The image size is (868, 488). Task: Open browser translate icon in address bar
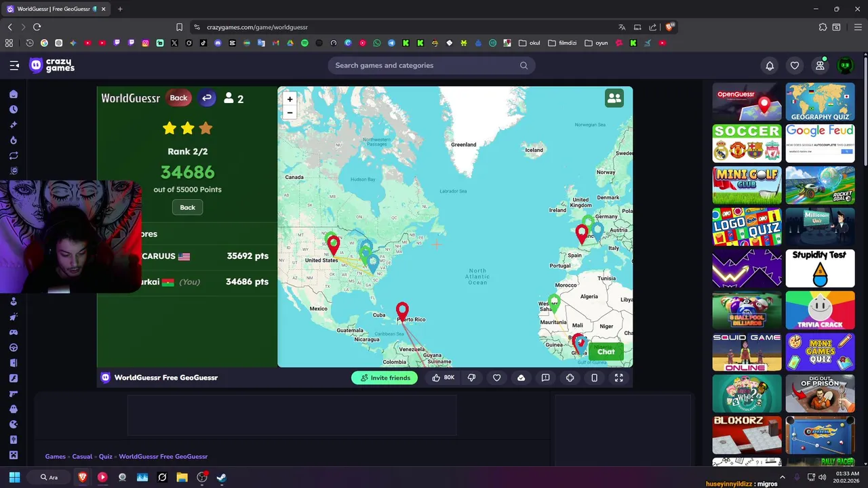(x=622, y=27)
